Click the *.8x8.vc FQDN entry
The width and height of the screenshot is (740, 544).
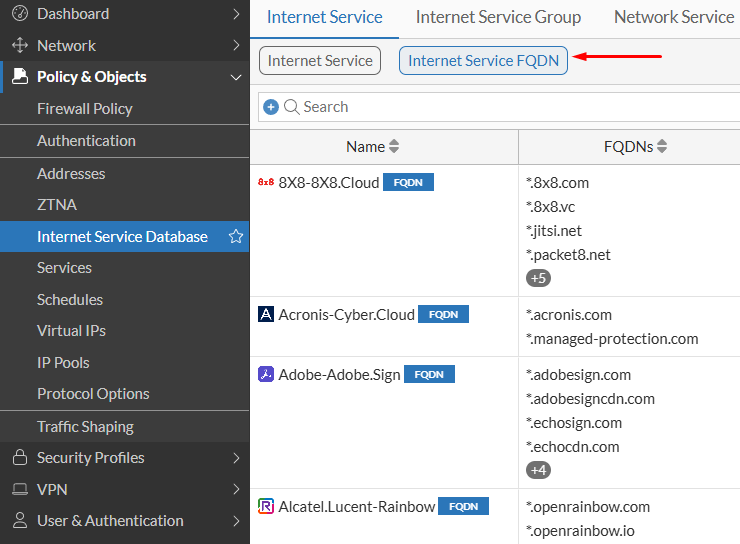tap(551, 207)
